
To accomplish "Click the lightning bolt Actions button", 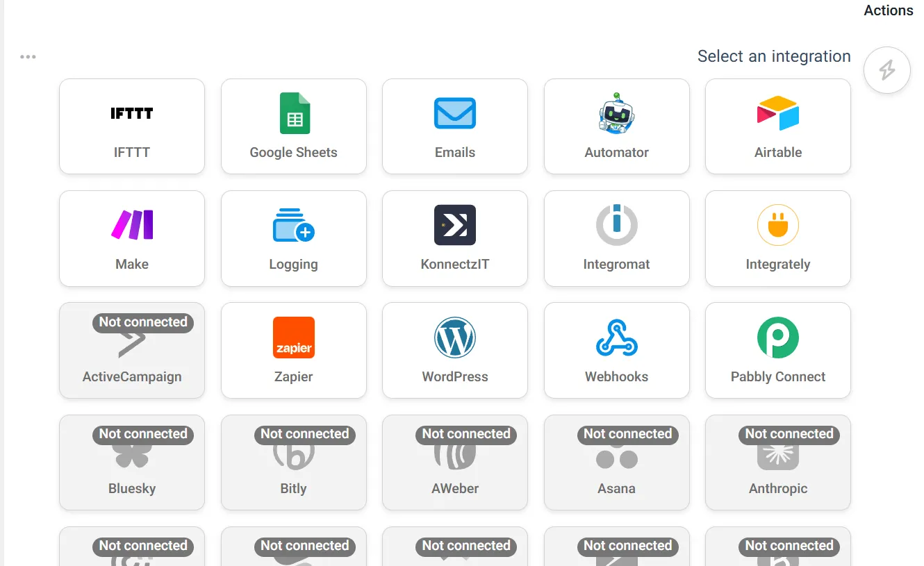I will tap(886, 70).
